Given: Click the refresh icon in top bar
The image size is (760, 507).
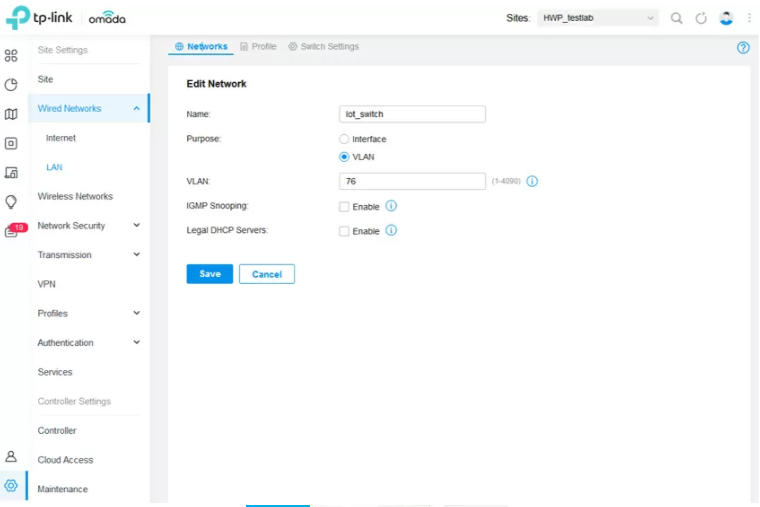Looking at the screenshot, I should point(701,18).
